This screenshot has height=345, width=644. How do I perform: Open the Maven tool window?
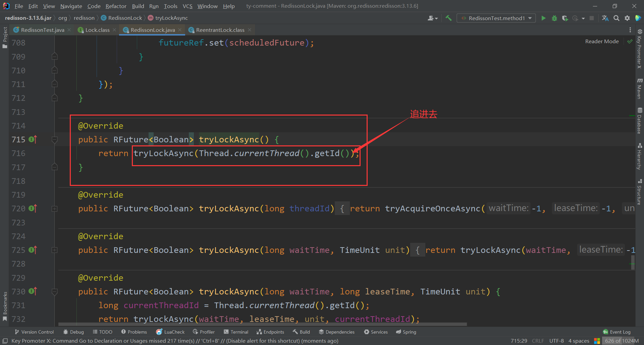640,88
